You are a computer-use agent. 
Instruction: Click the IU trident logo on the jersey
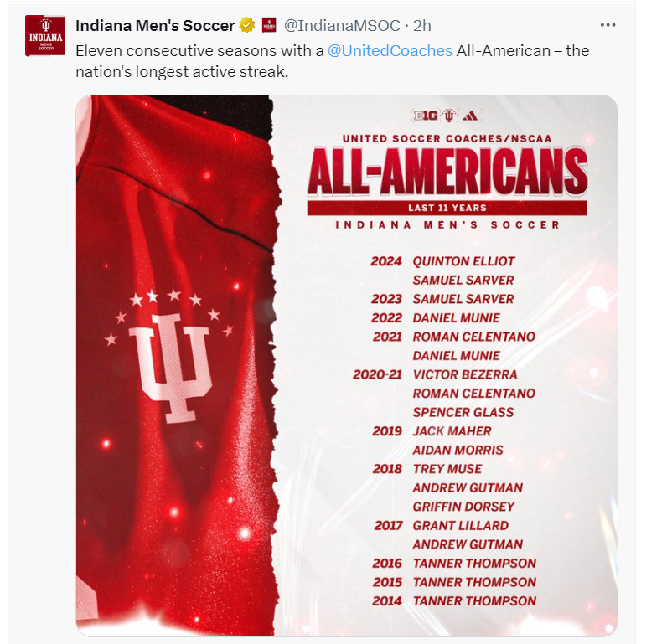[168, 368]
